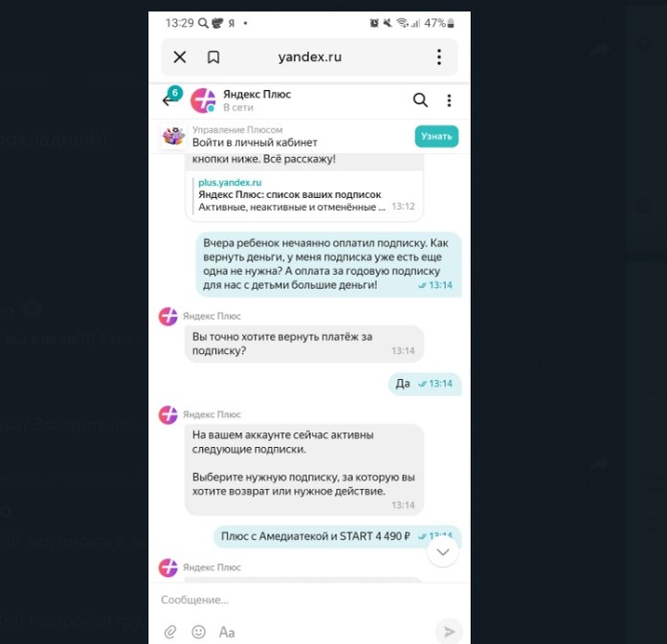667x644 pixels.
Task: Attach a file with paperclip icon
Action: click(170, 633)
